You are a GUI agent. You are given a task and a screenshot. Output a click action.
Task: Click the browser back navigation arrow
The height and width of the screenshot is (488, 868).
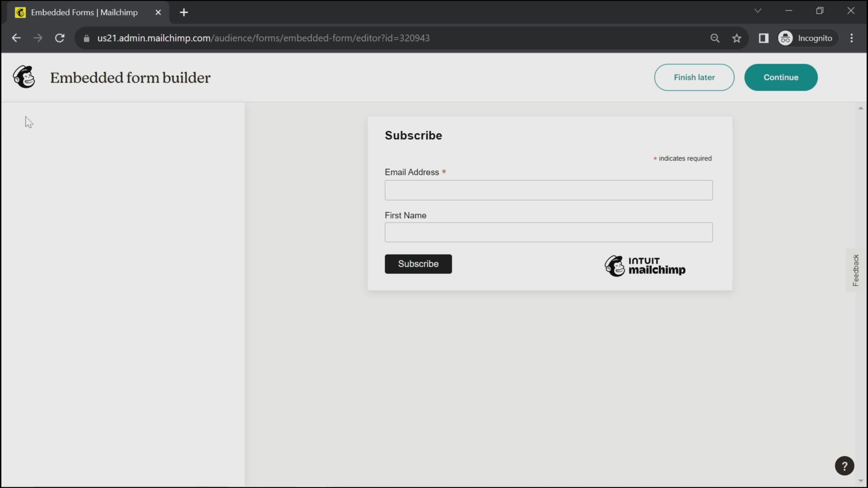(x=16, y=38)
